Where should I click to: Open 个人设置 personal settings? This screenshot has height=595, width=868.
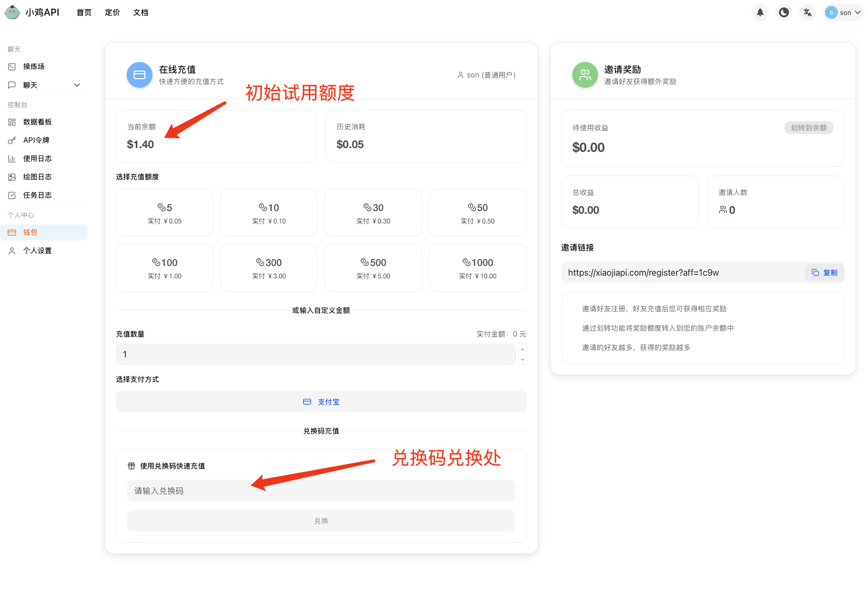37,251
